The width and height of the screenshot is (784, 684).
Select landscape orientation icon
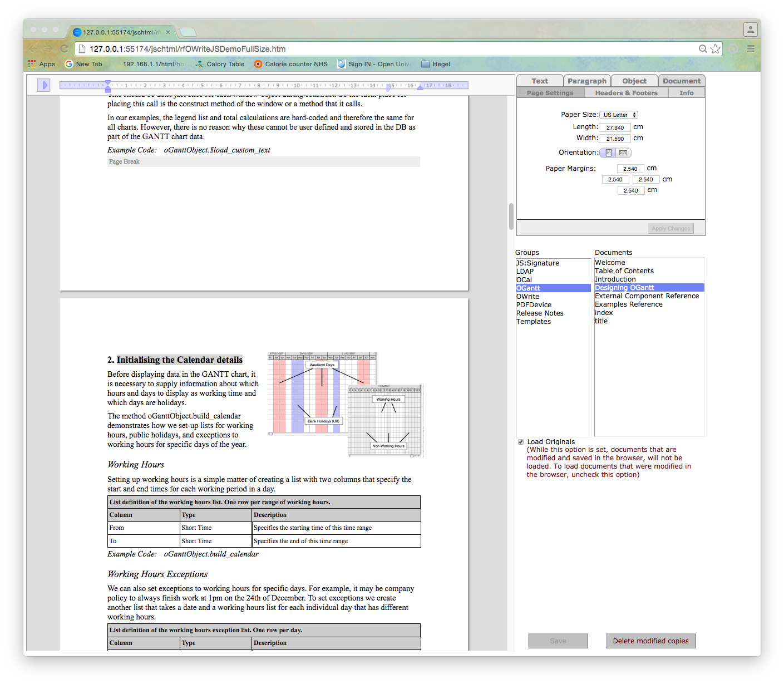[623, 152]
